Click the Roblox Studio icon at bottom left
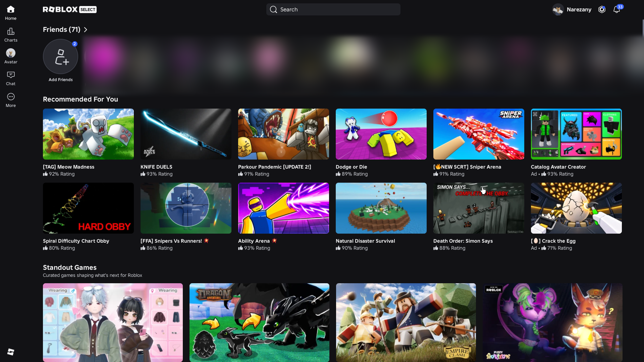This screenshot has height=362, width=644. pos(11,352)
